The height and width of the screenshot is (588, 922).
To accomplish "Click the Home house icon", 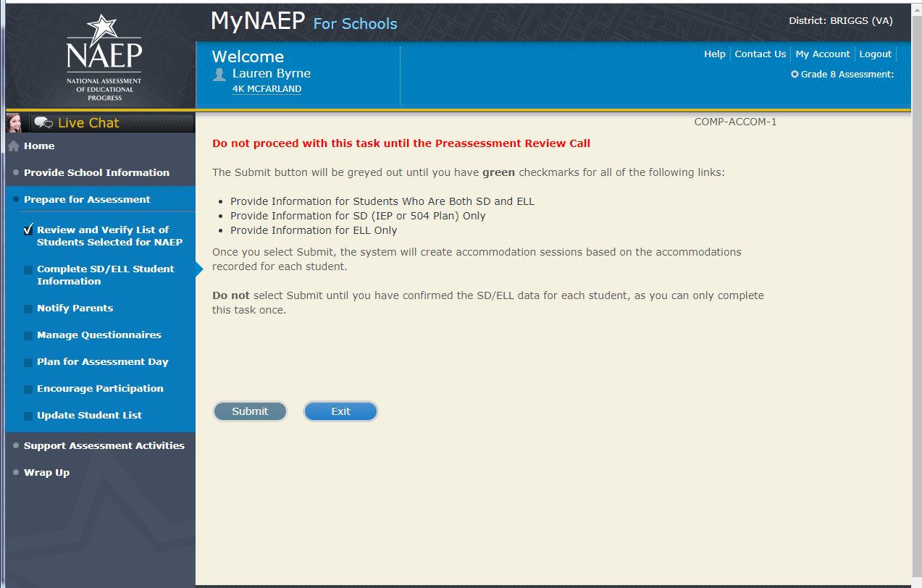I will coord(13,146).
